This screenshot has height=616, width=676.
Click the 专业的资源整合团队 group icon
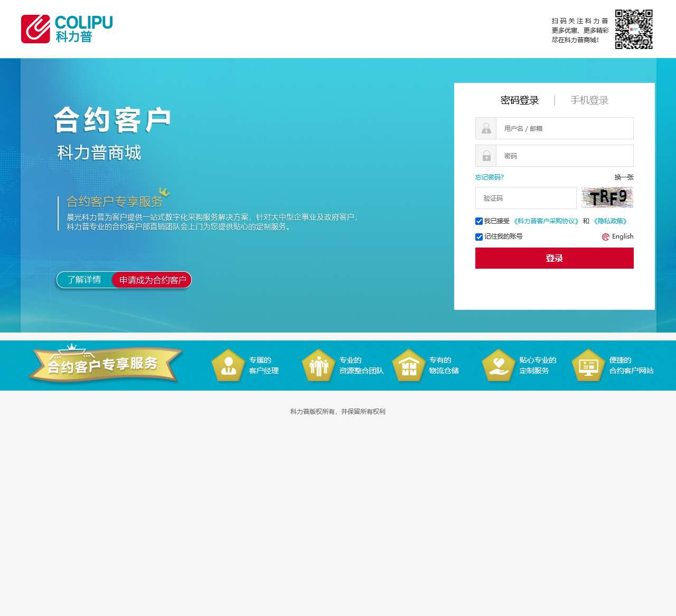(318, 365)
